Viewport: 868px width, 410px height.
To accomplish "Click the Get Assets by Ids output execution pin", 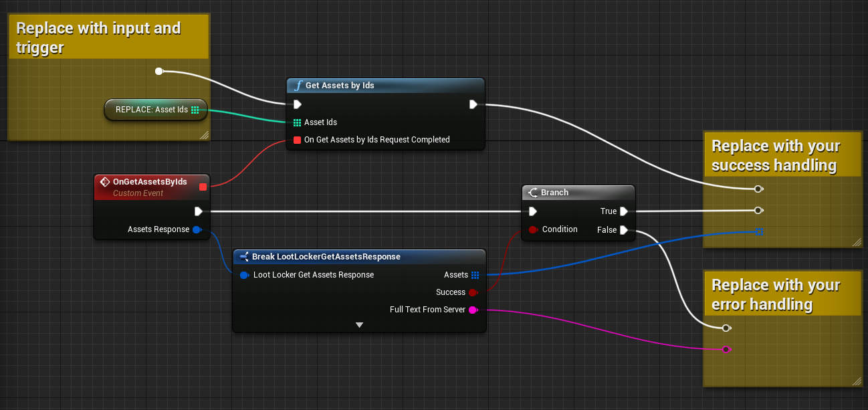I will coord(473,104).
